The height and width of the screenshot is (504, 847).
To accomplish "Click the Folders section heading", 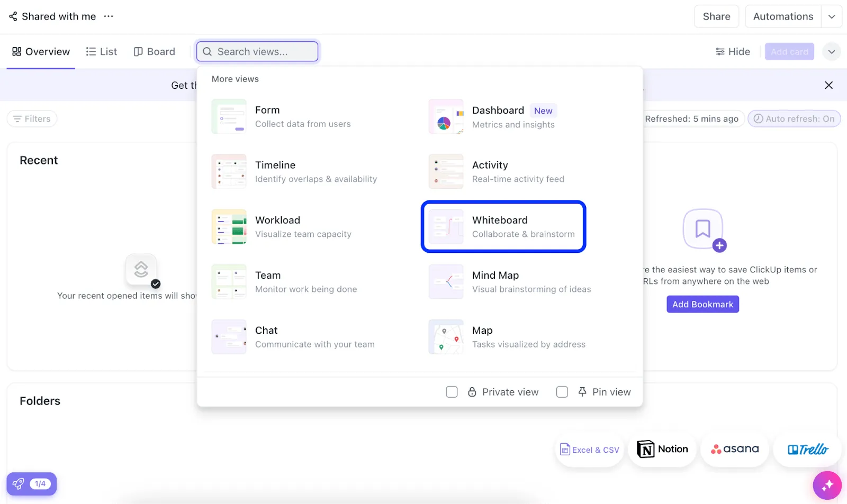I will coord(40,401).
